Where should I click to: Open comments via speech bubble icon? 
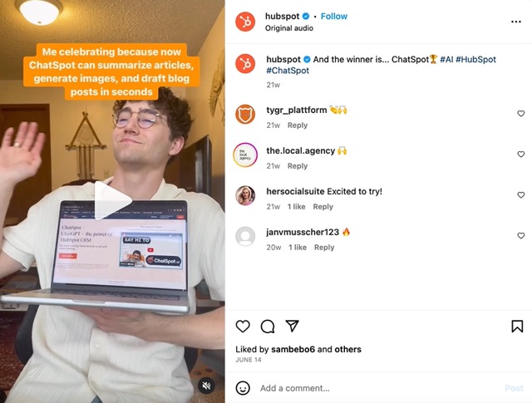tap(268, 327)
